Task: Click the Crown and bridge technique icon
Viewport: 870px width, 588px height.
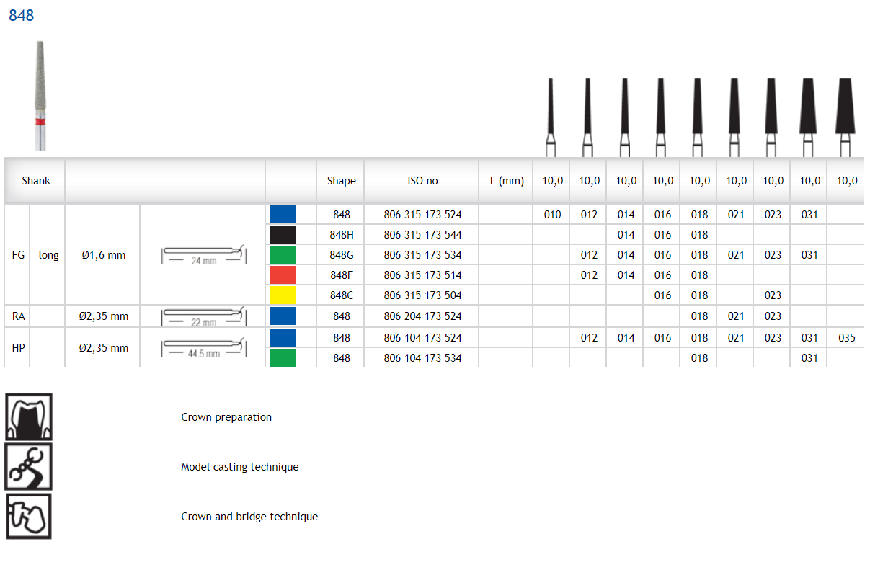Action: 29,516
